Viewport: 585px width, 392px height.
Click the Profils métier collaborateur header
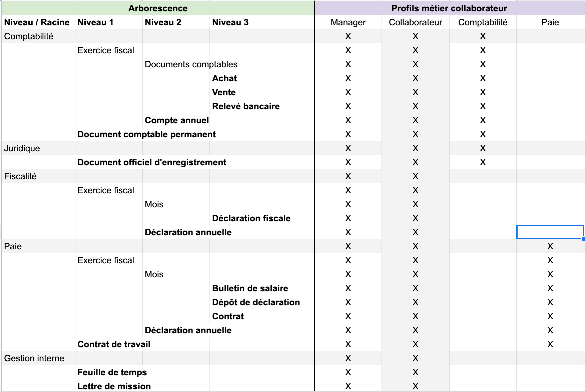point(449,8)
